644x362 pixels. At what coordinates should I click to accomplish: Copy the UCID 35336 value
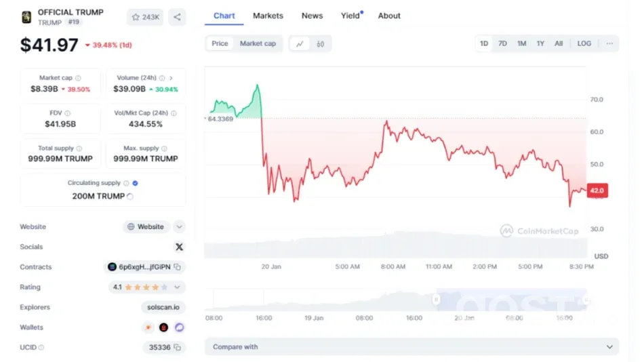click(178, 348)
